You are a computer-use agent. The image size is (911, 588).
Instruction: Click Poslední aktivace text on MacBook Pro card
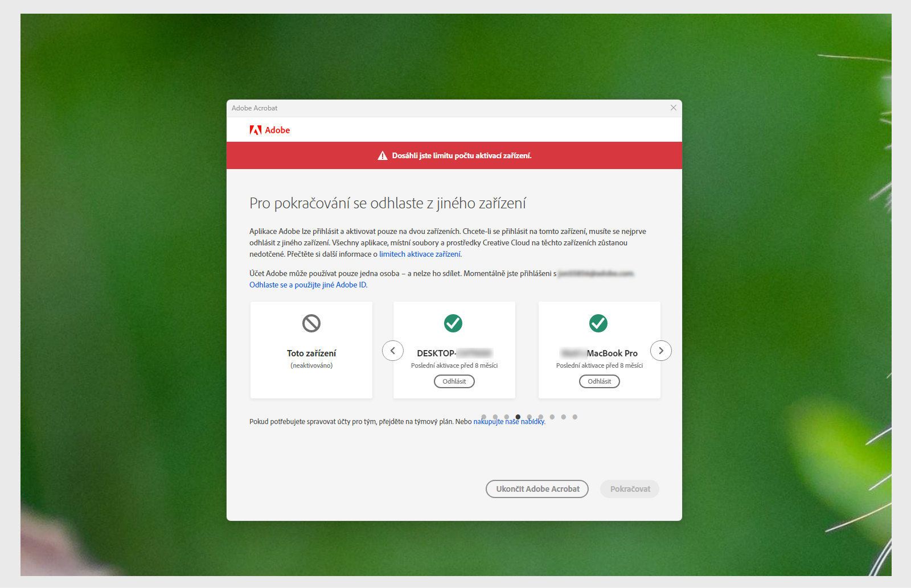pyautogui.click(x=600, y=365)
